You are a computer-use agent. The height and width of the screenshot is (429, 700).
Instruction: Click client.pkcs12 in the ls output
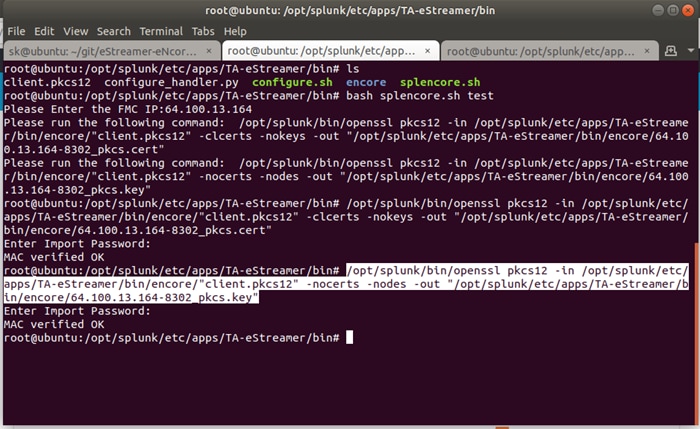pyautogui.click(x=47, y=82)
